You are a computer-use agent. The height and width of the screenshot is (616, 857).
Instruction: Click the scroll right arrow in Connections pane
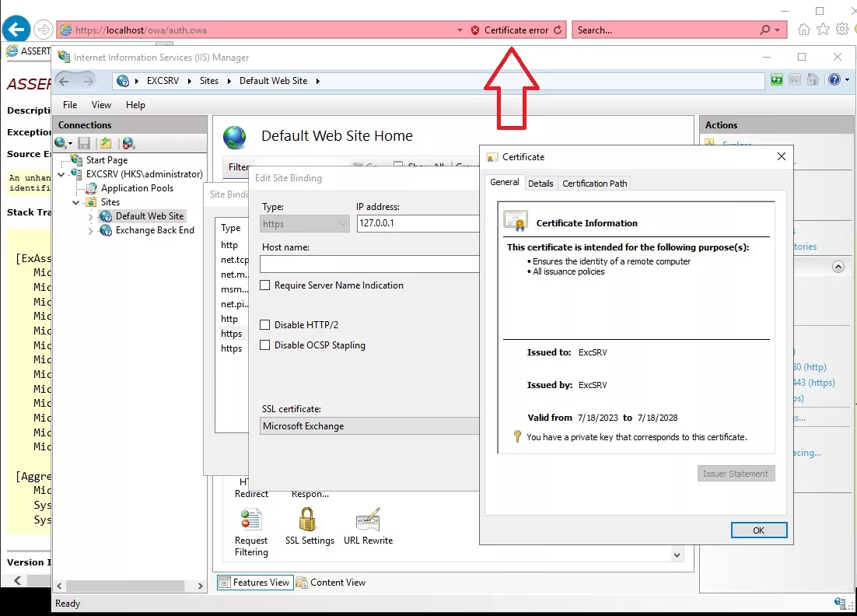(201, 586)
